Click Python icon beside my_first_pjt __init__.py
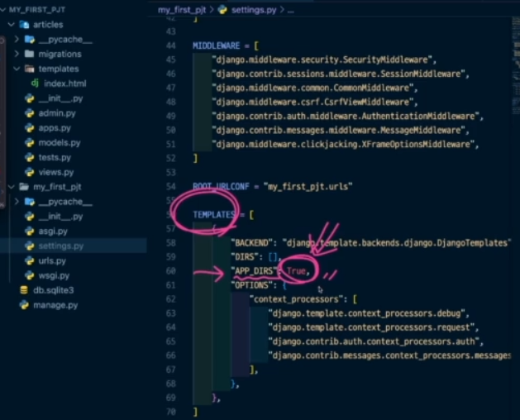520x420 pixels. click(x=30, y=217)
